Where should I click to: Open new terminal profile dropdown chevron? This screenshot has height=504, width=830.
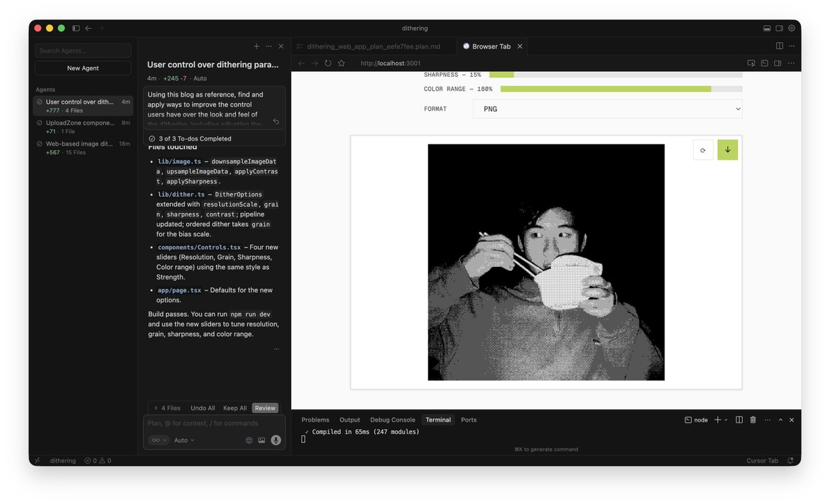(726, 420)
